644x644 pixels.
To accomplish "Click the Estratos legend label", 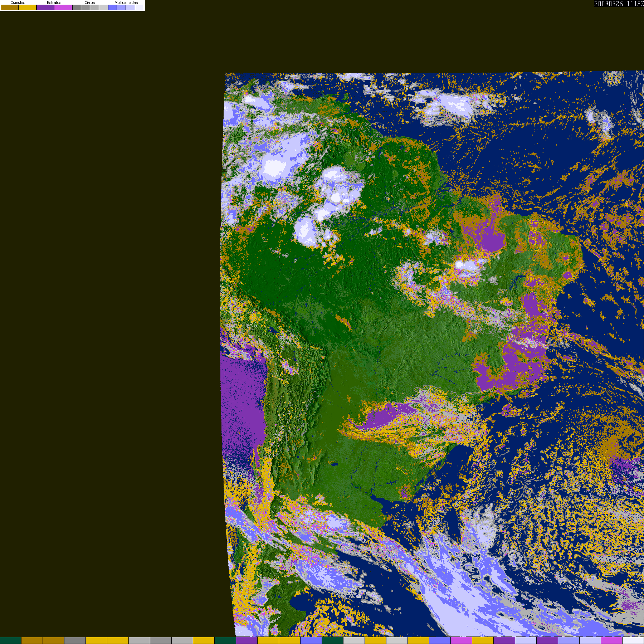I will coord(54,3).
